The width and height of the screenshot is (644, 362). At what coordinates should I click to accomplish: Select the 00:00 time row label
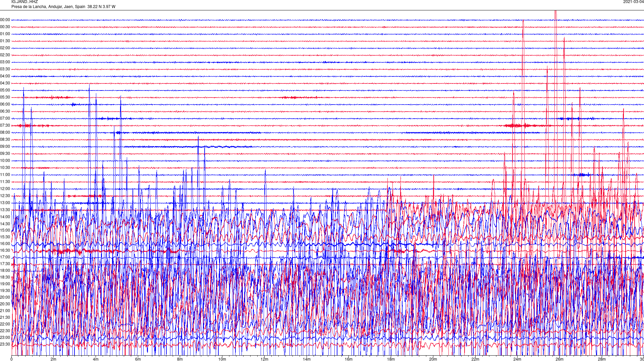coord(5,20)
